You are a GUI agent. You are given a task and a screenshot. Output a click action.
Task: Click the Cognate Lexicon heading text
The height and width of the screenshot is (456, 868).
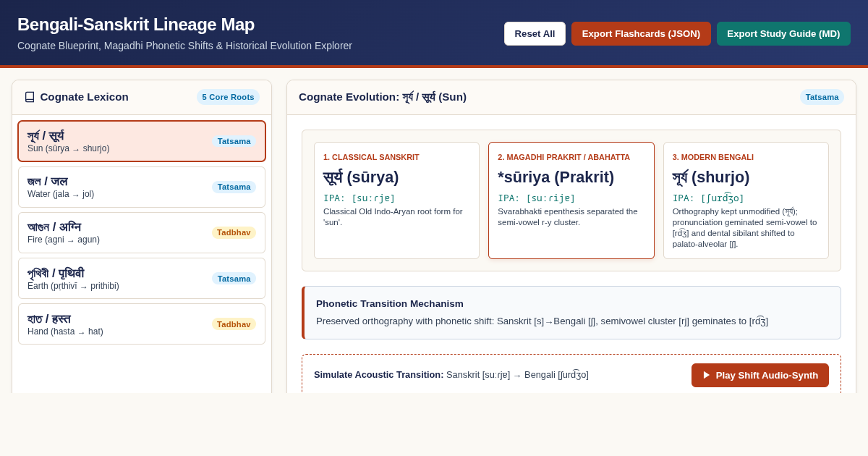85,97
